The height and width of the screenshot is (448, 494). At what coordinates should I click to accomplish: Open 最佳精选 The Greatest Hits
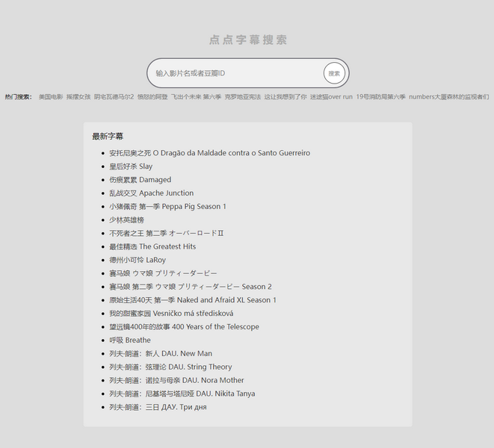[x=152, y=246]
